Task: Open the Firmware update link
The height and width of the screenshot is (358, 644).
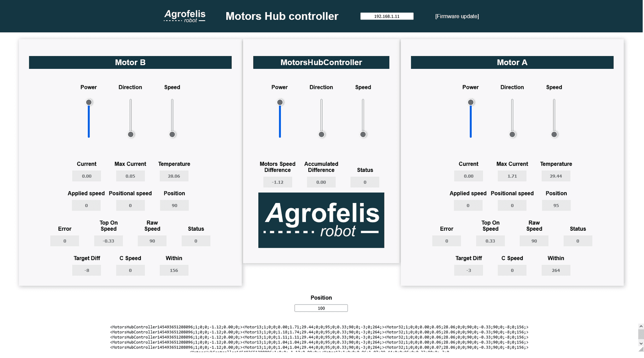Action: pyautogui.click(x=457, y=17)
